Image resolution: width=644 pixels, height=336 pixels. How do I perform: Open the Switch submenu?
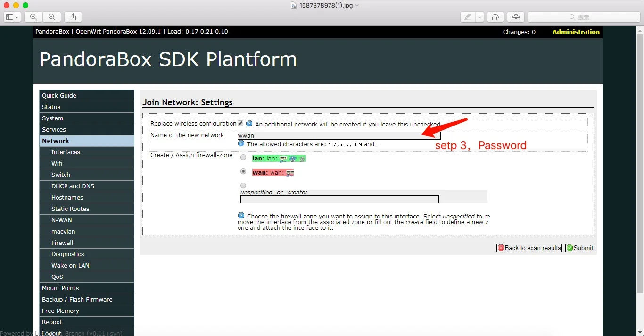click(87, 175)
